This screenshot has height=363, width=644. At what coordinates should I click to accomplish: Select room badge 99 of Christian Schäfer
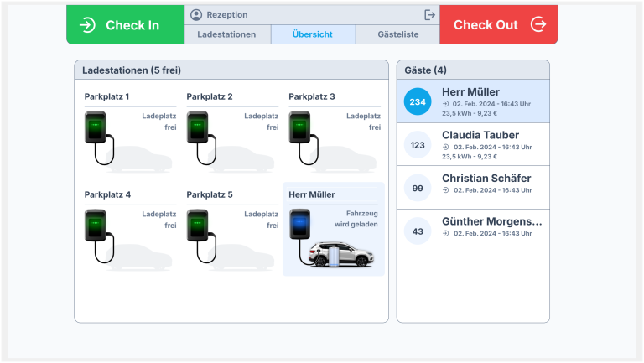[x=418, y=188]
